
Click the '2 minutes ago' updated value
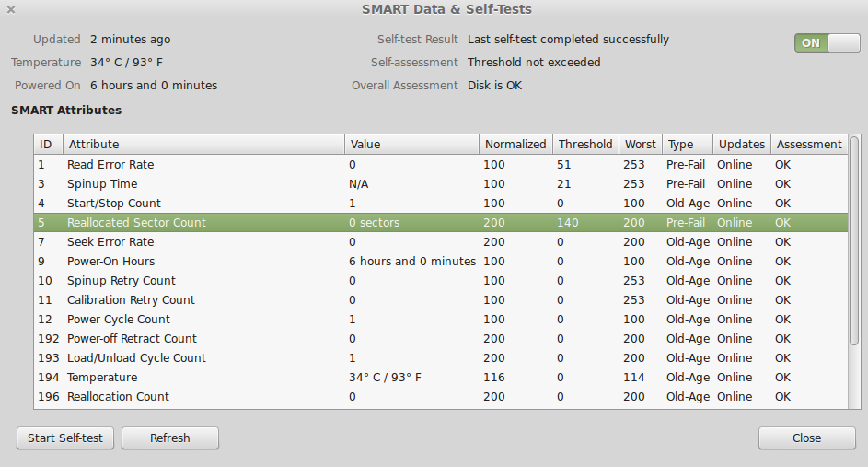pos(130,40)
